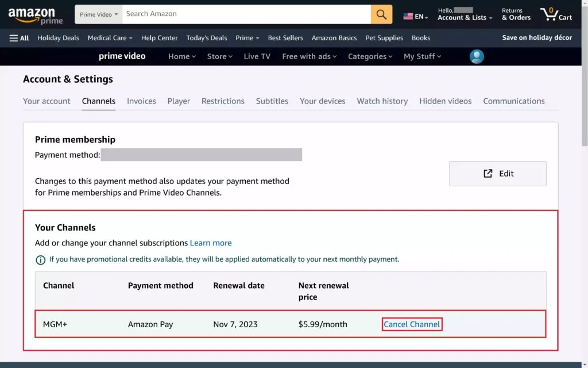Click the search magnifier icon
588x368 pixels.
click(381, 13)
